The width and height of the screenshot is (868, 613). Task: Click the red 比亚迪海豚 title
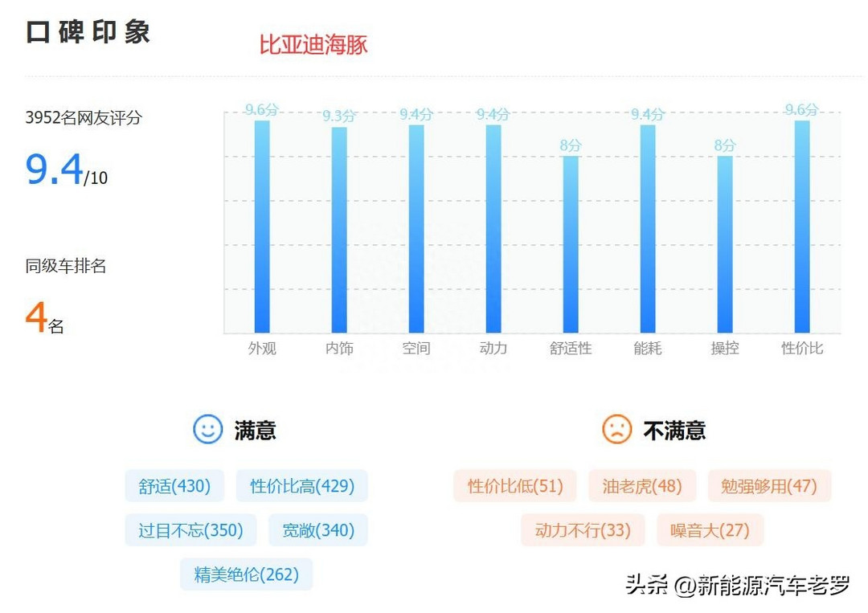(x=314, y=45)
